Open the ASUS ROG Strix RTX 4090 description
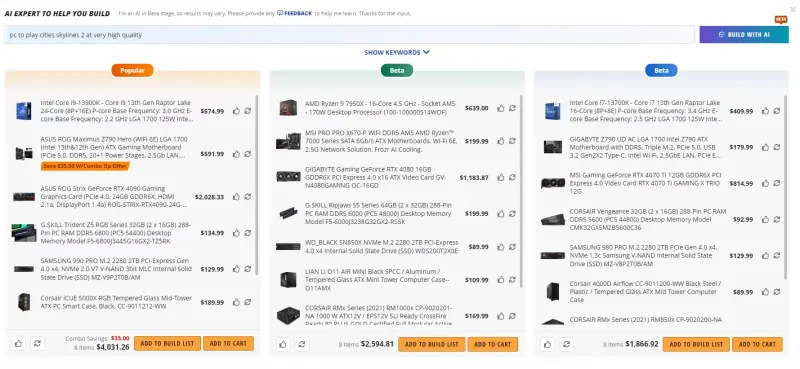Image resolution: width=800 pixels, height=369 pixels. 115,196
